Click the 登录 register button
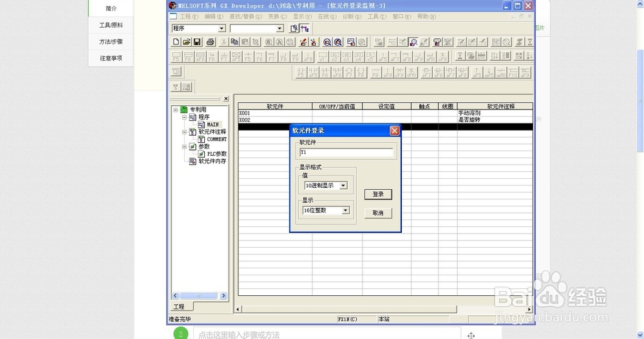Image resolution: width=644 pixels, height=339 pixels. tap(378, 194)
